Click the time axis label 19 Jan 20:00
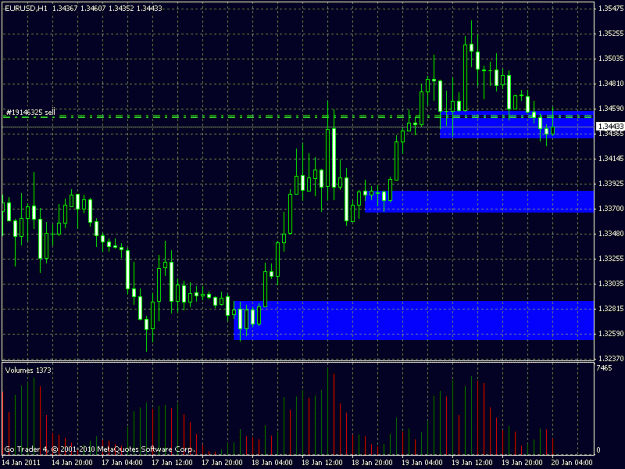The height and width of the screenshot is (469, 625). 522,463
